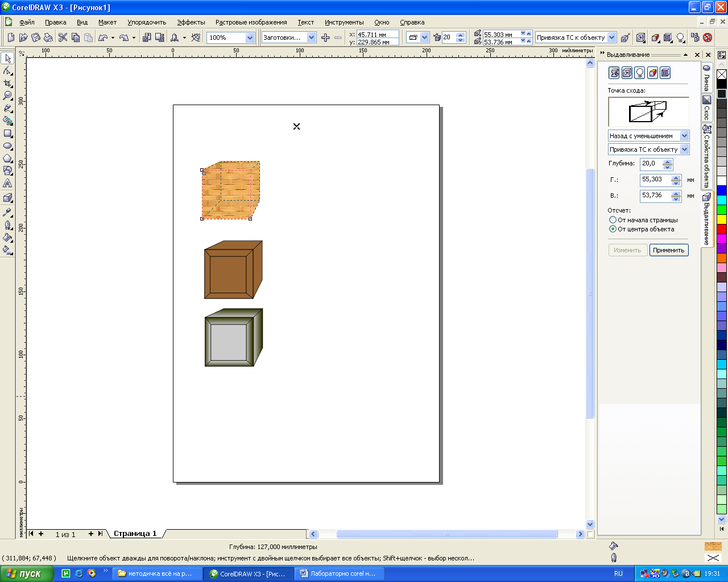Image resolution: width=728 pixels, height=582 pixels.
Task: Select the Smart Fill tool
Action: 7,121
